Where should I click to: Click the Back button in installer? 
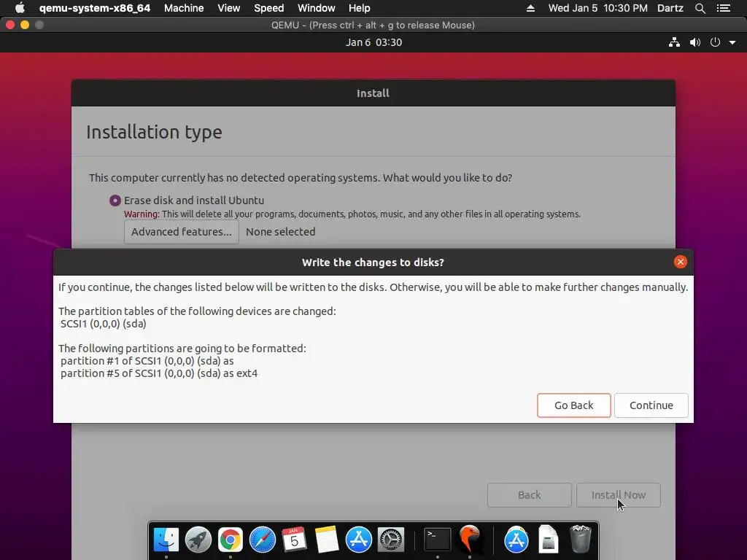tap(530, 495)
